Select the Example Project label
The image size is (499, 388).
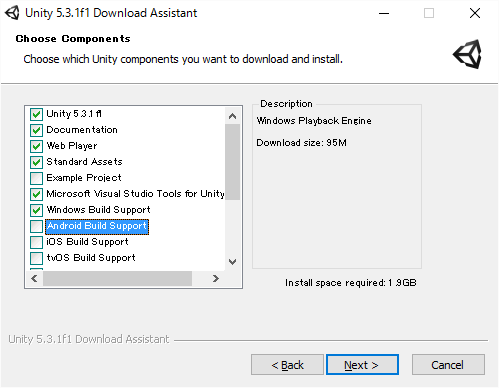[84, 178]
